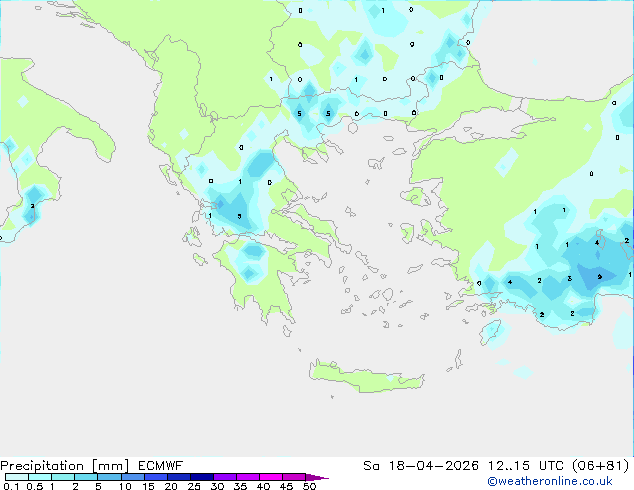Image resolution: width=634 pixels, height=490 pixels.
Task: Open the weatheronline.co.uk copyright link
Action: click(550, 481)
